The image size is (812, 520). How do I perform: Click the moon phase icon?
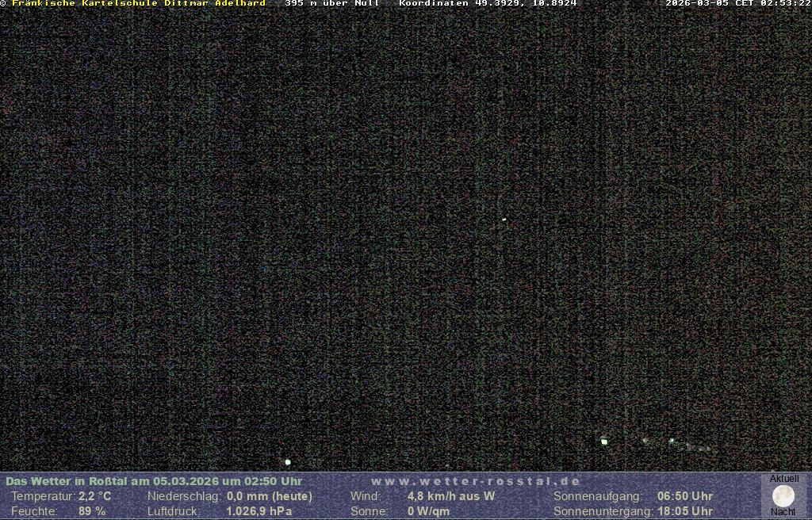point(783,496)
